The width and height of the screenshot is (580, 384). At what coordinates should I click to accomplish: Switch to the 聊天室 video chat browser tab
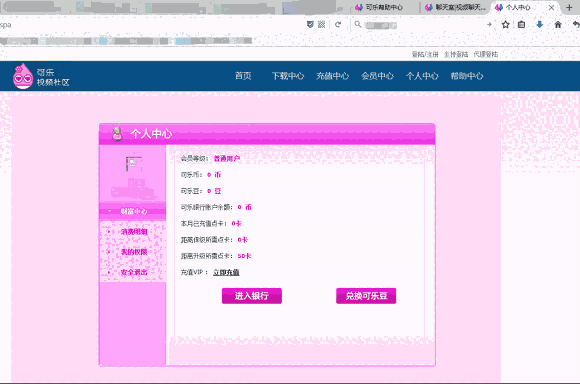pos(456,7)
